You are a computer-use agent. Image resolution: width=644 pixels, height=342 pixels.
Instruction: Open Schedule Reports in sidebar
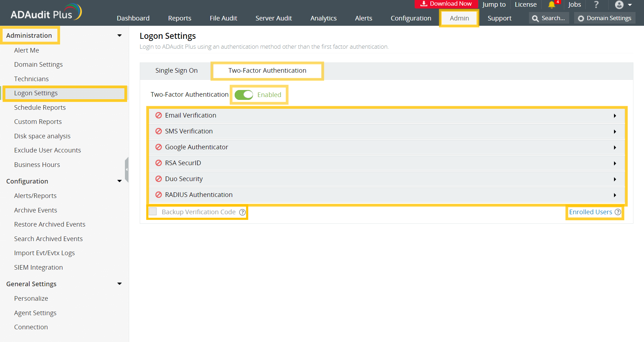[x=40, y=108]
